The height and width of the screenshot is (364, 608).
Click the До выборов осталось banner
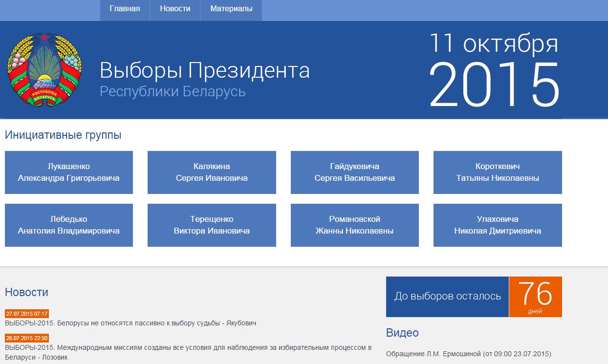447,297
